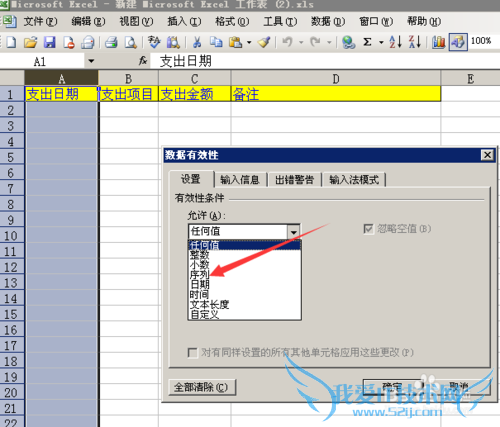Open the Name Box dropdown arrow
The height and width of the screenshot is (427, 500).
[x=91, y=61]
